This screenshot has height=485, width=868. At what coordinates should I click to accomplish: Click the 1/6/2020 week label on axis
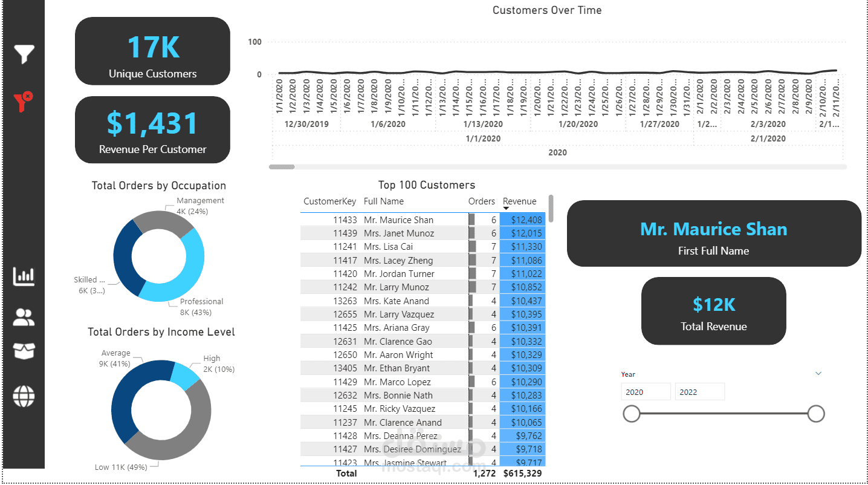tap(388, 124)
